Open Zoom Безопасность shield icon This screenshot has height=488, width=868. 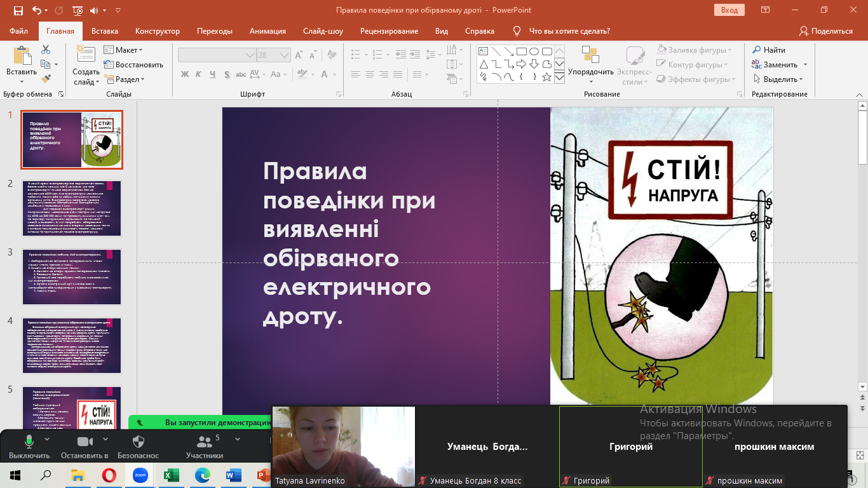click(139, 441)
